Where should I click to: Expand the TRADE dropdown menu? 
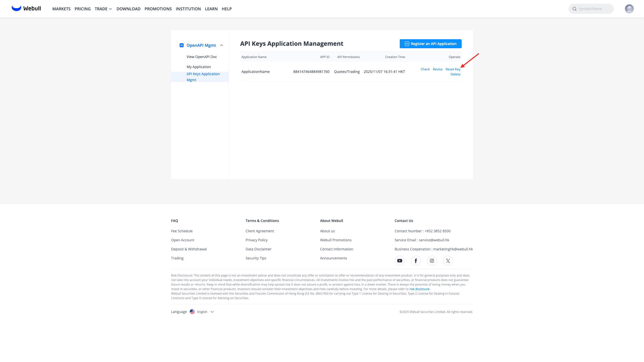pyautogui.click(x=103, y=9)
